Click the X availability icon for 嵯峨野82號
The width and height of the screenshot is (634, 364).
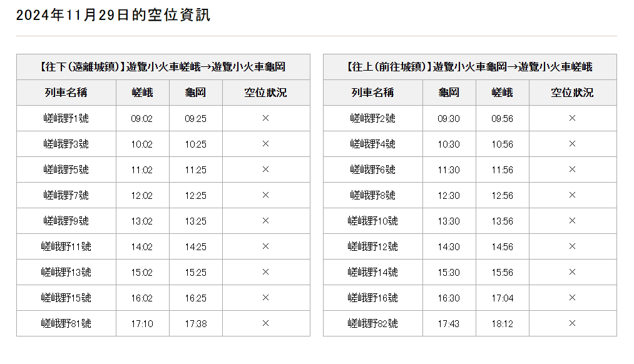click(572, 323)
